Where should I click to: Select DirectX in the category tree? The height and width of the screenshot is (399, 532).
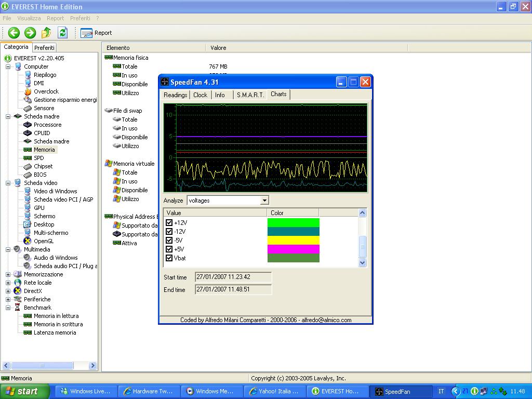[33, 291]
